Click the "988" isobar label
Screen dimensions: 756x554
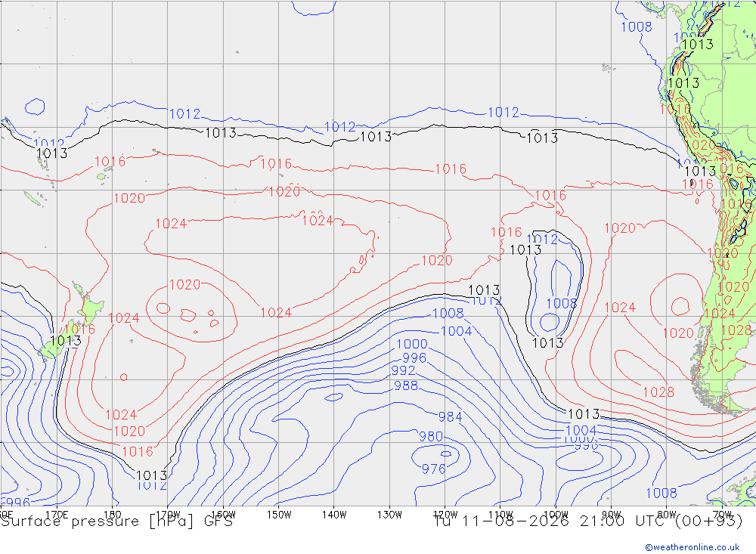(x=406, y=385)
